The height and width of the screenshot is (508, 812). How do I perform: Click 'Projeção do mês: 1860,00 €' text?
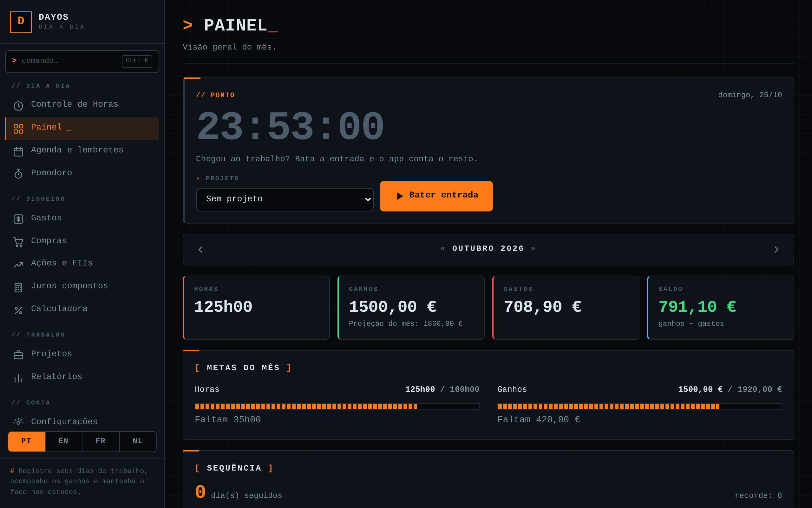406,324
